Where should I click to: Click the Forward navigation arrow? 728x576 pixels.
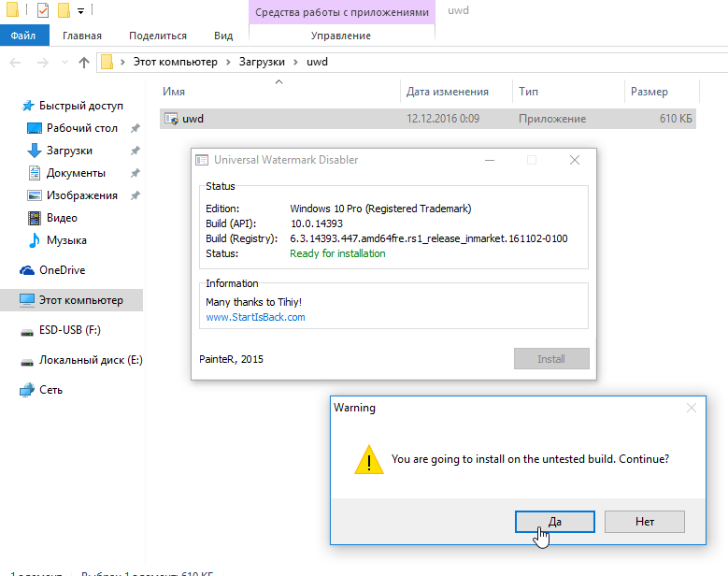point(42,63)
